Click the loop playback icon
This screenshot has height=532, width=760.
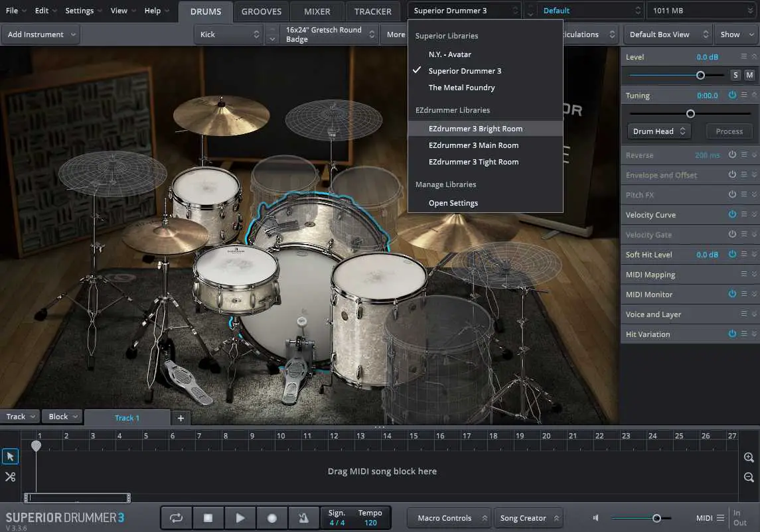[x=177, y=517]
